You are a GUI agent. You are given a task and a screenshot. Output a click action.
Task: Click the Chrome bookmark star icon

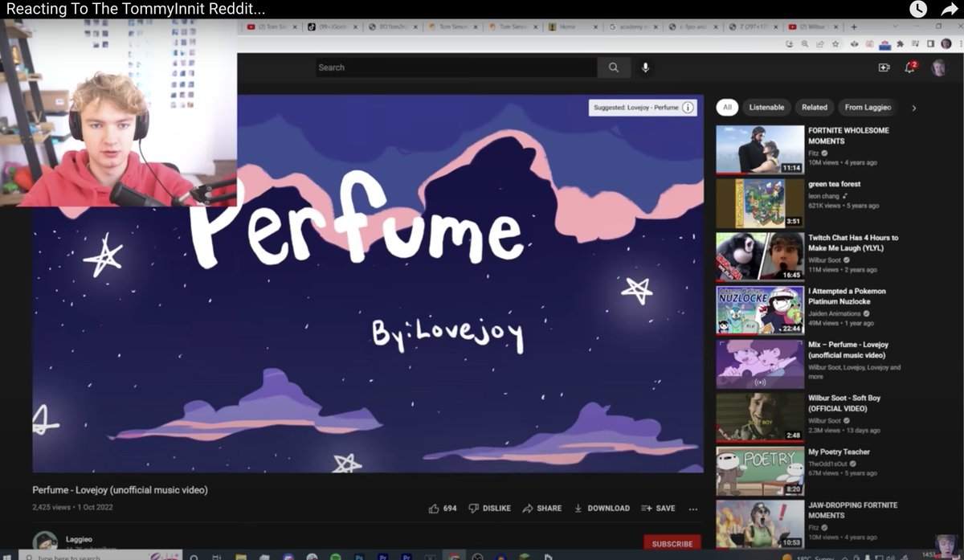836,44
